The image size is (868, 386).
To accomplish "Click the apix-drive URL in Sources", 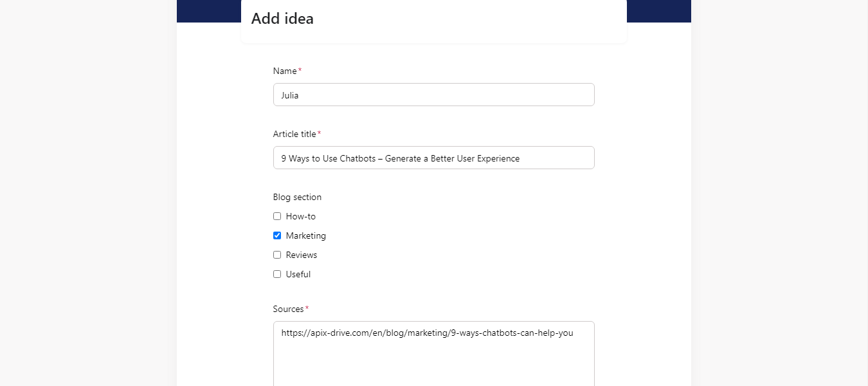I will [427, 333].
